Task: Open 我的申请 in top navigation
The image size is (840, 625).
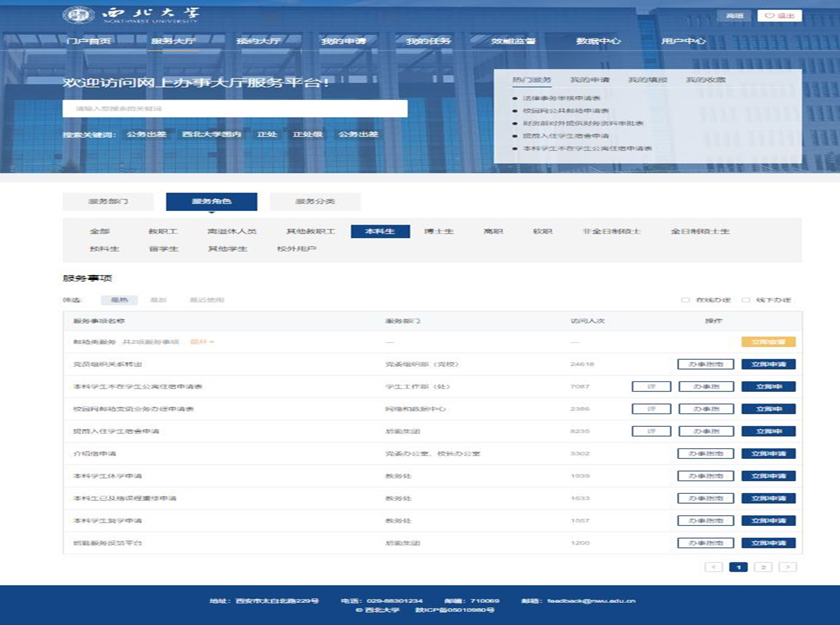Action: click(343, 41)
